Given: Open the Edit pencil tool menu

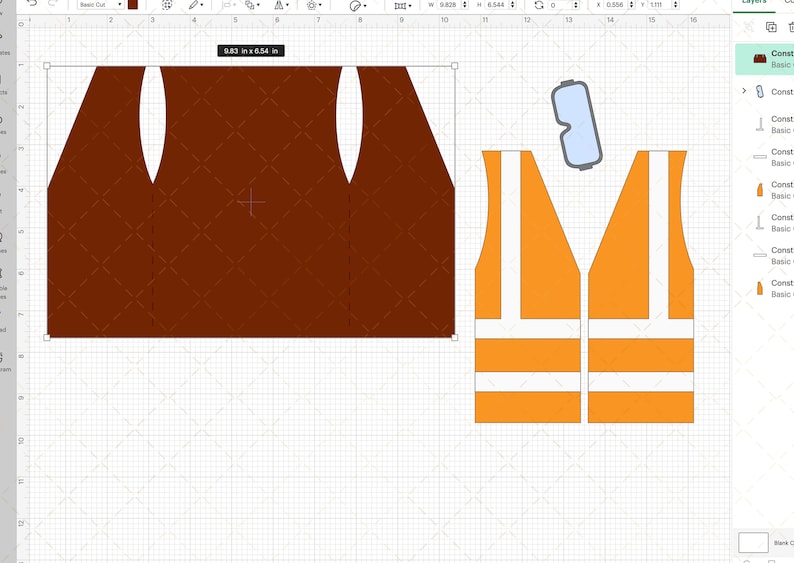Looking at the screenshot, I should coord(195,5).
